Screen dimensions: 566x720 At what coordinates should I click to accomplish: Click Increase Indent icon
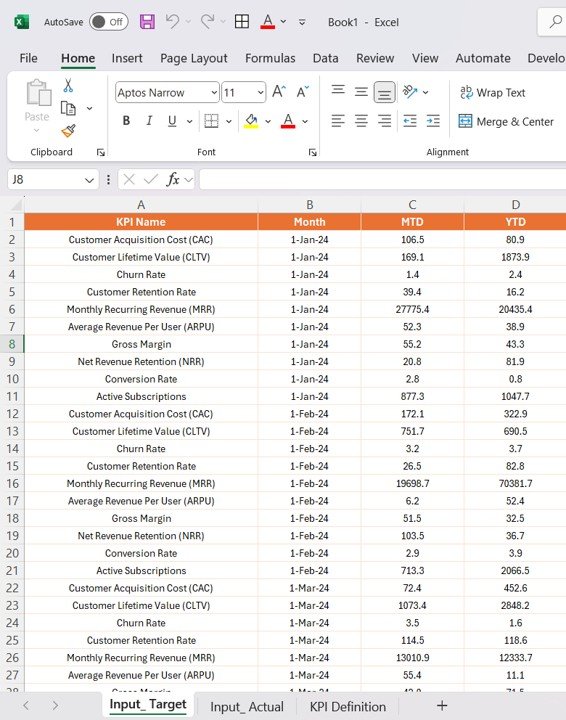433,121
